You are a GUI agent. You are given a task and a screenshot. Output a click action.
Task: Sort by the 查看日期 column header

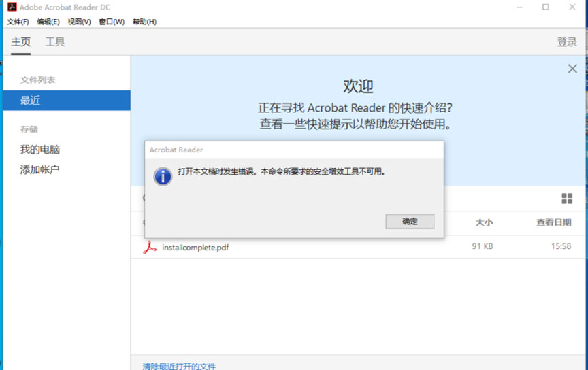(x=554, y=222)
